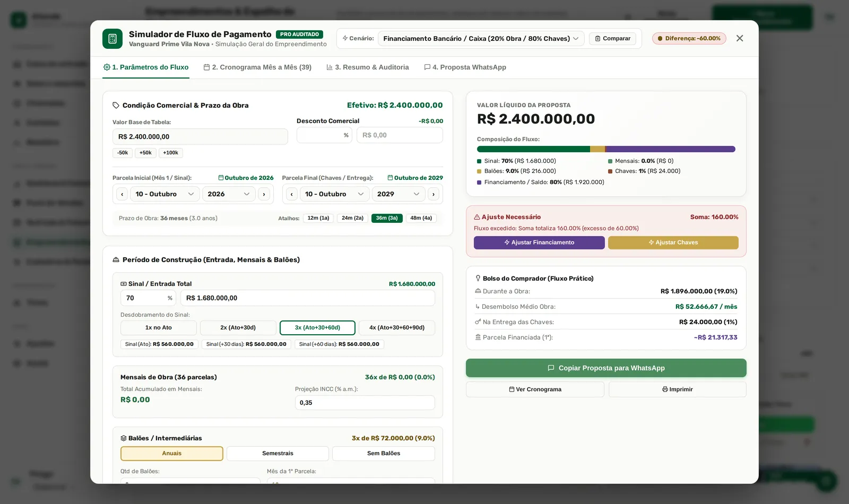
Task: Click construction icon beside Período de Construção
Action: 116,260
